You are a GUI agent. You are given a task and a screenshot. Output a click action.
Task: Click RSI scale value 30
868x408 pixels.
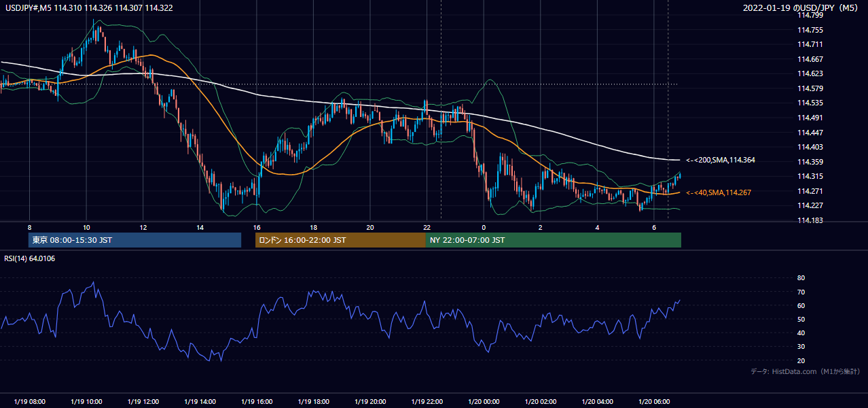coord(801,347)
